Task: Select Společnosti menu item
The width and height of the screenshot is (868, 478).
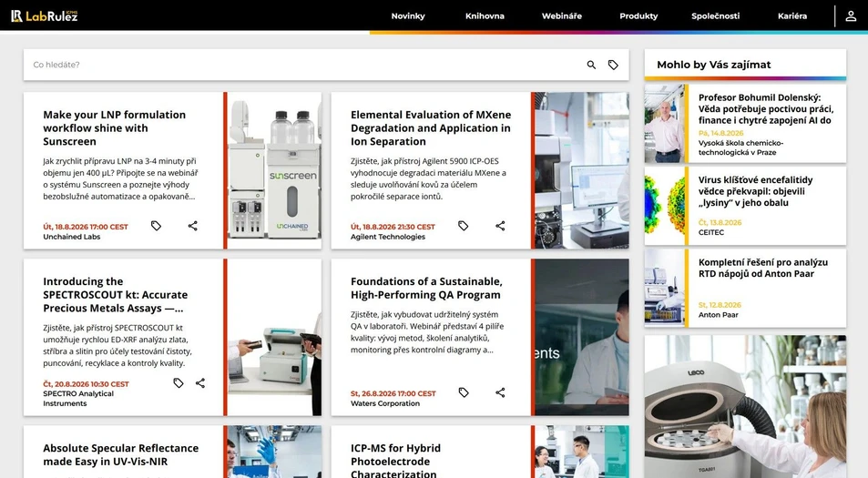Action: point(715,16)
